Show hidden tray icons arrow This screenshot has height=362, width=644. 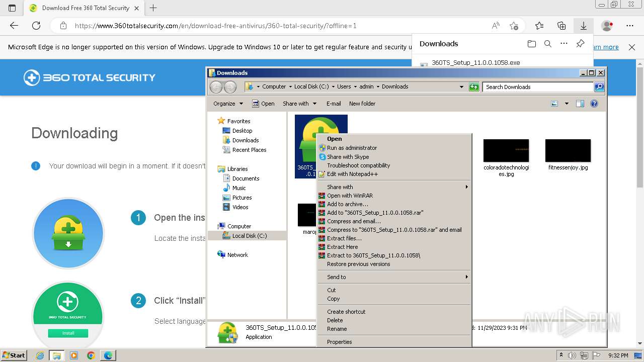(x=561, y=355)
